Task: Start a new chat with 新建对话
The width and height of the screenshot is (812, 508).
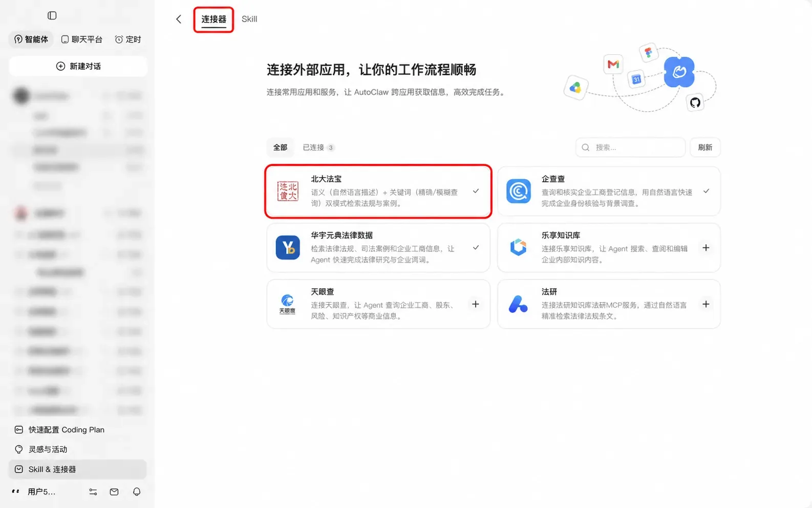Action: pyautogui.click(x=78, y=66)
